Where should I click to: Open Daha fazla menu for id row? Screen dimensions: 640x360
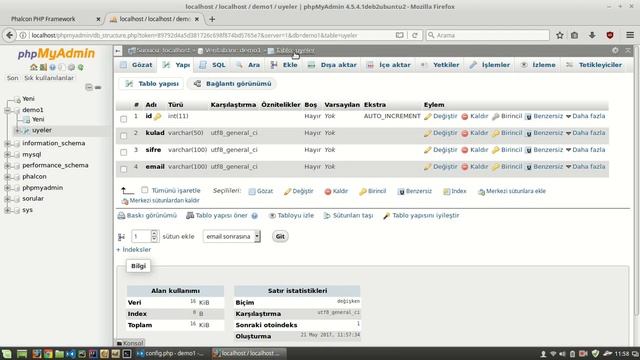tap(585, 116)
